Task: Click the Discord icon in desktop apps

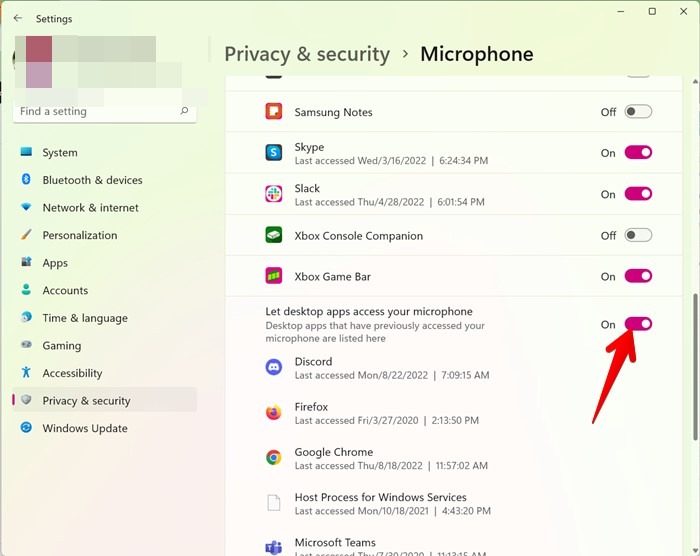Action: pyautogui.click(x=273, y=368)
